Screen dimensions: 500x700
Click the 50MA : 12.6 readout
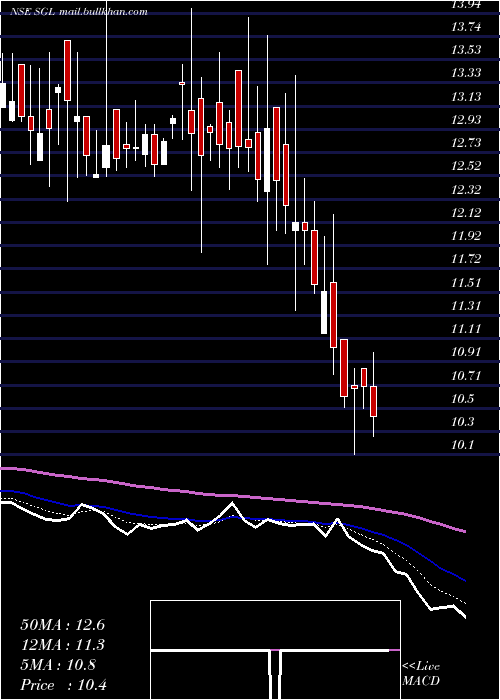pyautogui.click(x=62, y=625)
